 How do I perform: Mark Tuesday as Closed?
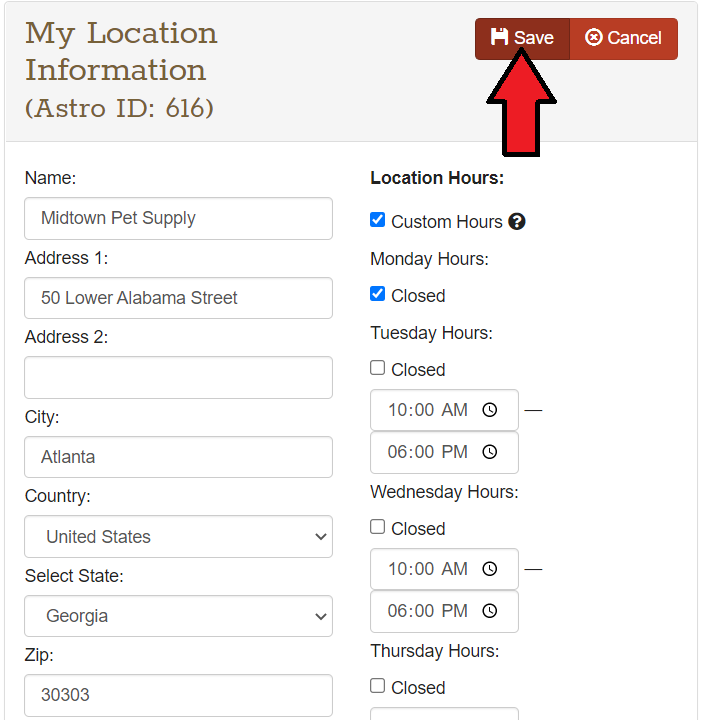[x=377, y=368]
